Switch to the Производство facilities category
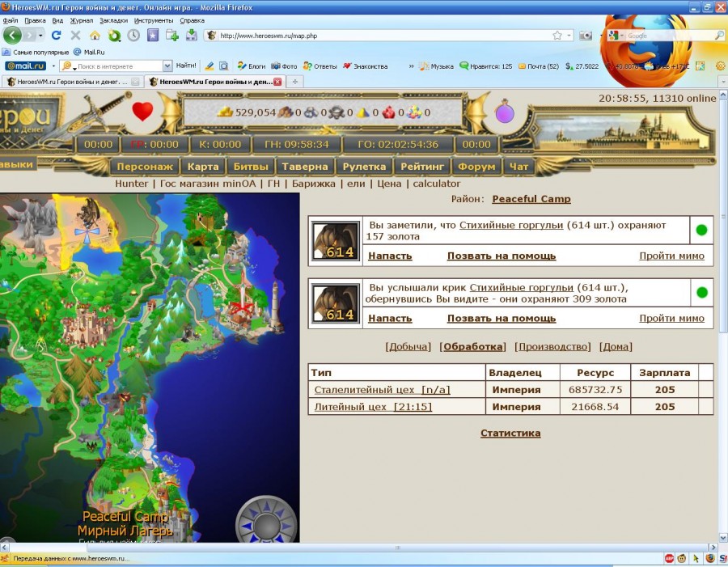The height and width of the screenshot is (567, 728). coord(552,346)
